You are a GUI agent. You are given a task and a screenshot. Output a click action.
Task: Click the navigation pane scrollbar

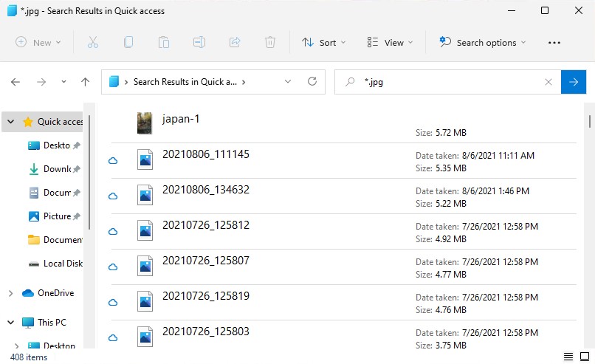click(89, 173)
